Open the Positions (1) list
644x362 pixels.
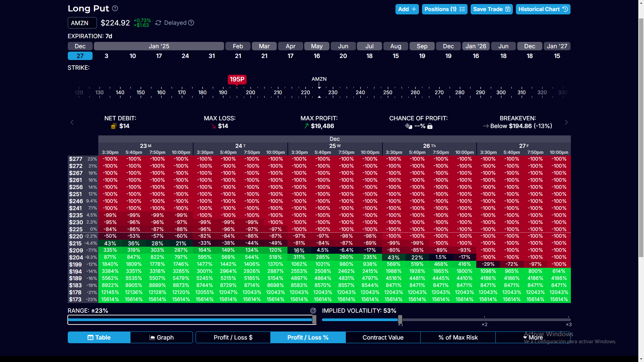point(444,9)
